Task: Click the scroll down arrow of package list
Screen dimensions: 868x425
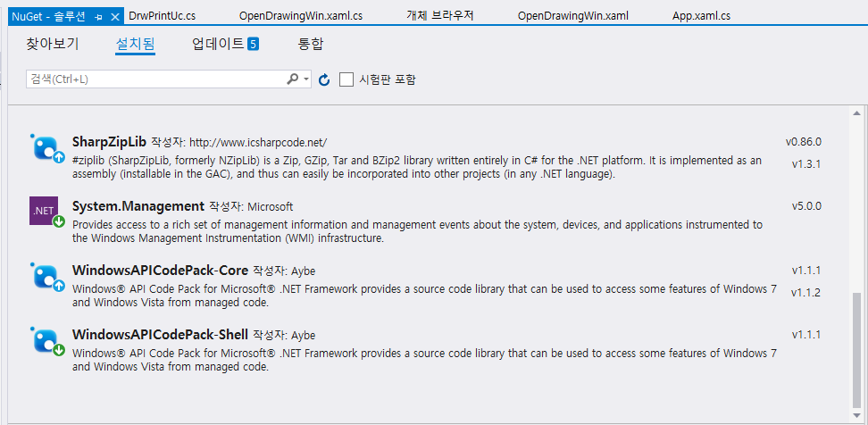Action: tap(857, 413)
